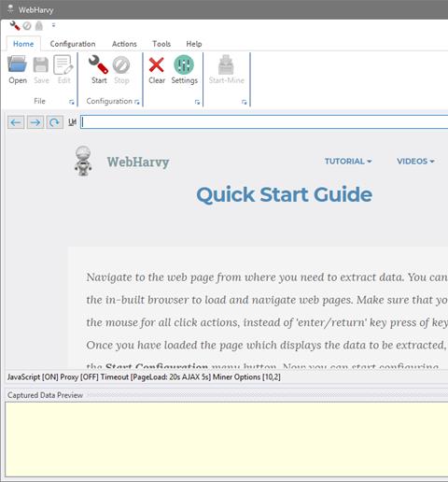Click the WebHarvy robot logo on page
This screenshot has width=448, height=482.
click(x=83, y=161)
